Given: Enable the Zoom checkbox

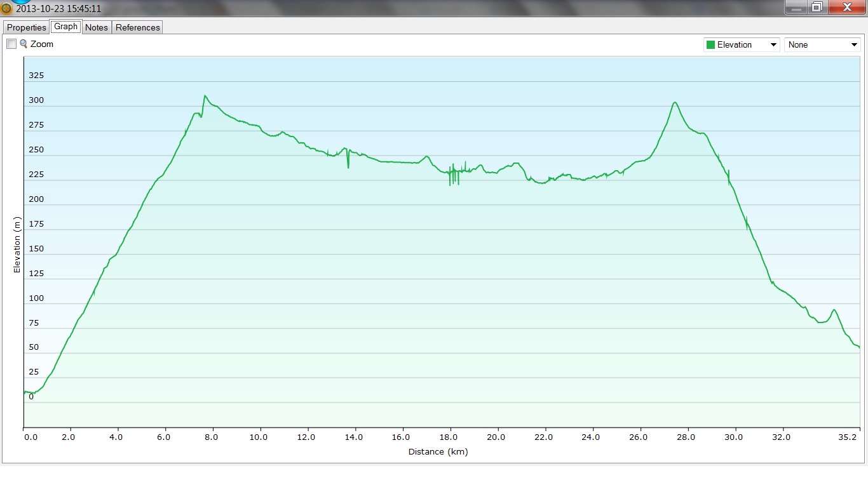Looking at the screenshot, I should pyautogui.click(x=11, y=44).
